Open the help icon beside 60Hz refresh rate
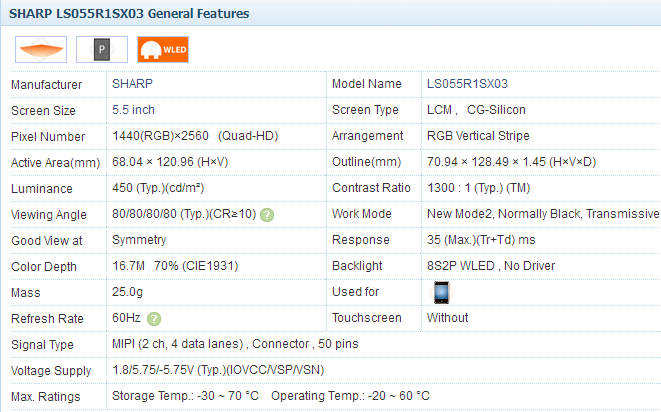 pyautogui.click(x=154, y=319)
